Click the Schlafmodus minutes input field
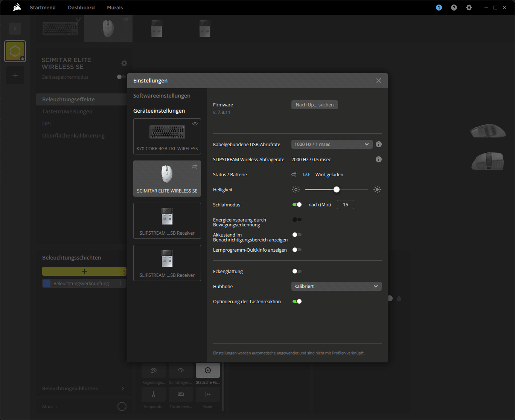The height and width of the screenshot is (420, 515). click(x=345, y=205)
